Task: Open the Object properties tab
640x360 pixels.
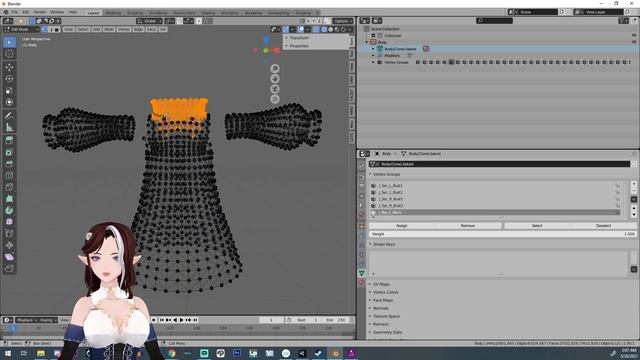Action: coord(362,226)
